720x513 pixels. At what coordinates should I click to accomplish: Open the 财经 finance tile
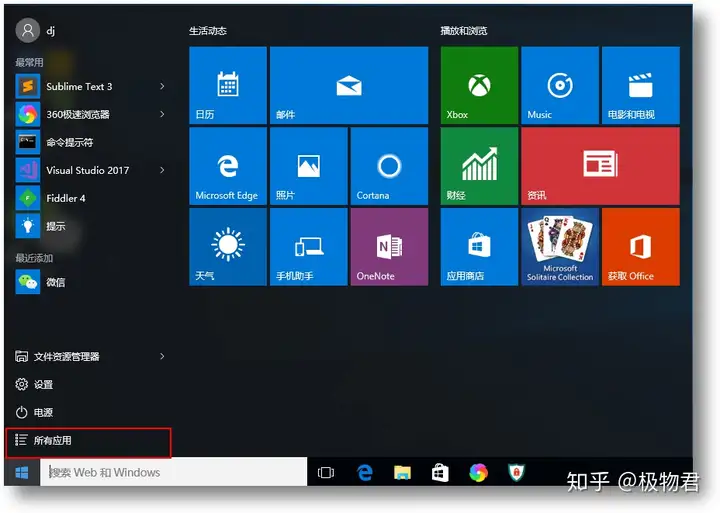[x=479, y=166]
